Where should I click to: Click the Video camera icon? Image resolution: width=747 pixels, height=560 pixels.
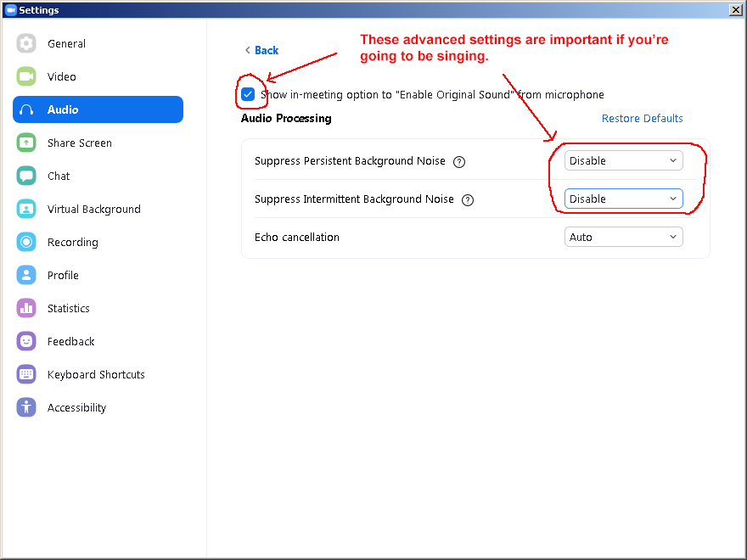[x=26, y=77]
